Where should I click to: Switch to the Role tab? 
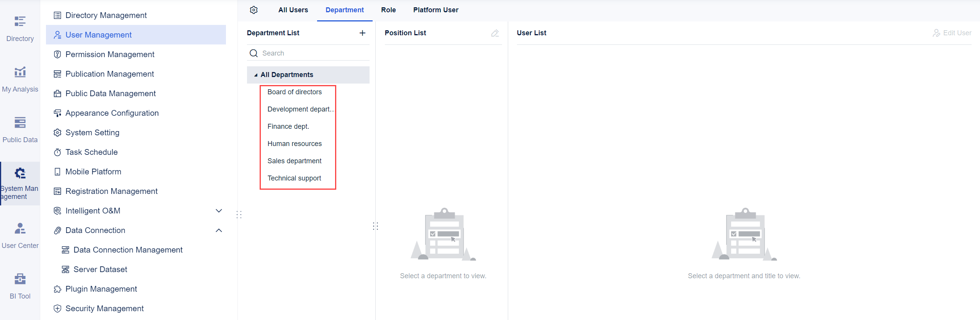pos(388,10)
